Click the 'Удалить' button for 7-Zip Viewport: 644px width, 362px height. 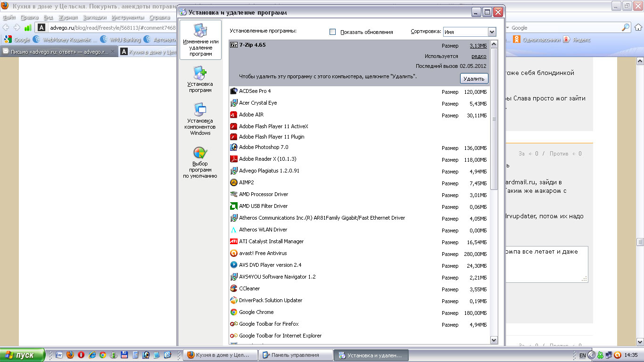[x=474, y=79]
